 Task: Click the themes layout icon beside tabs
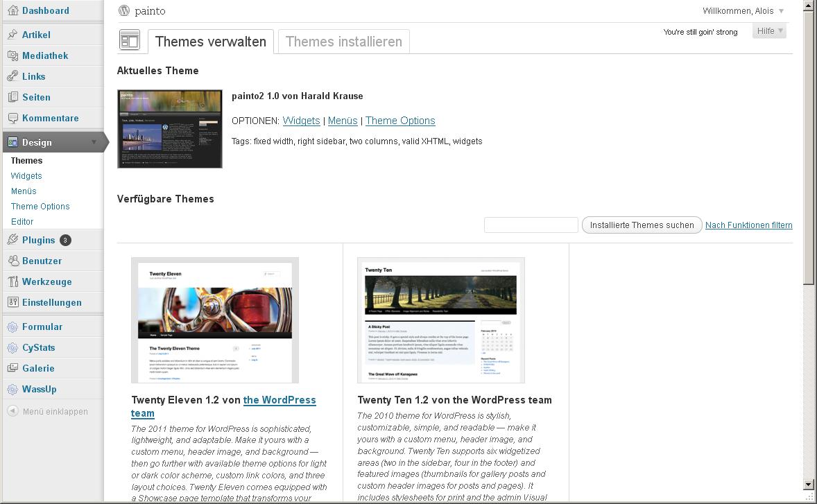(x=129, y=40)
